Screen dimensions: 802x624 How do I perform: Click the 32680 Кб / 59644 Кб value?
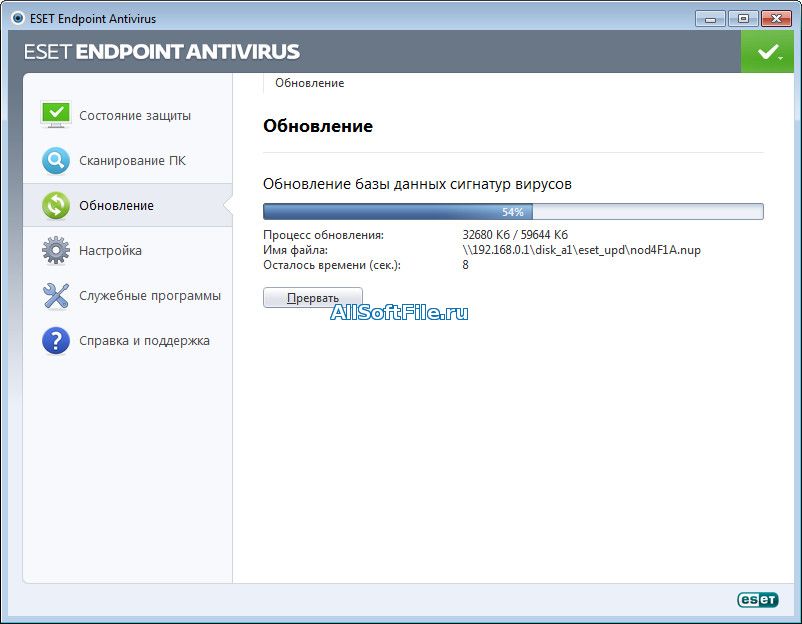pos(515,235)
